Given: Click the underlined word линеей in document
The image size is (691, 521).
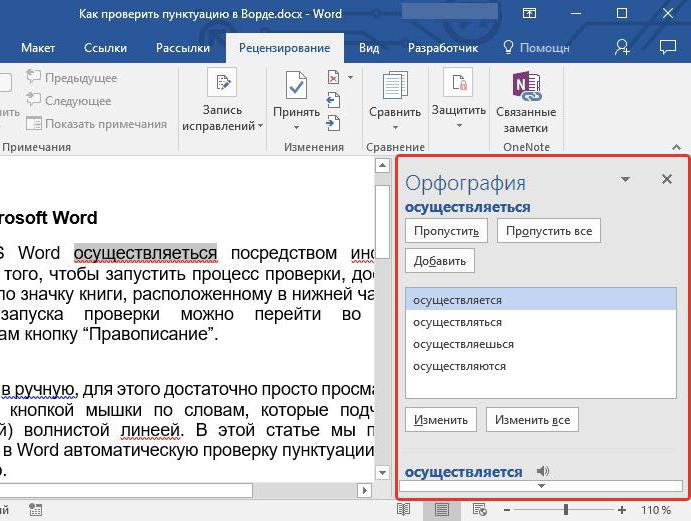Looking at the screenshot, I should tap(150, 430).
